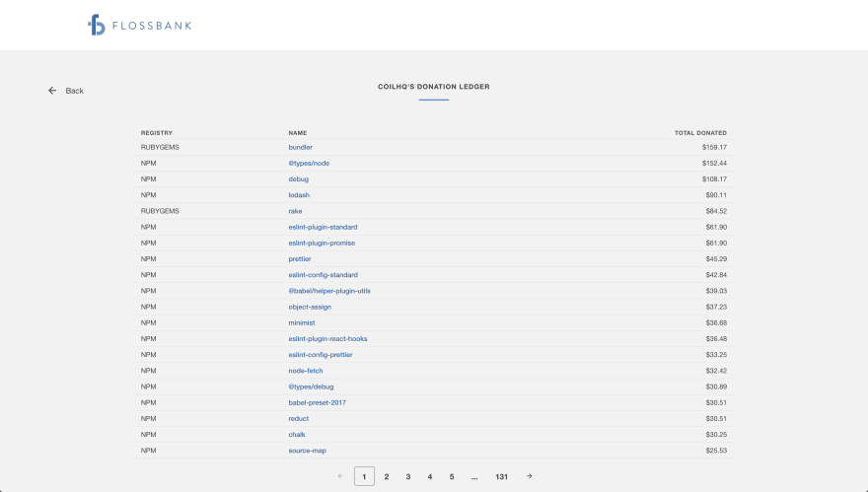
Task: Click the Back arrow icon
Action: pos(52,90)
